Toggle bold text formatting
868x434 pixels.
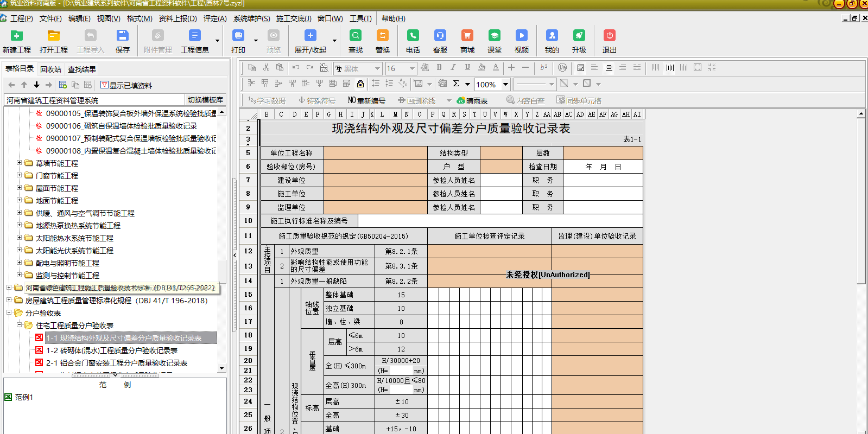pyautogui.click(x=439, y=68)
